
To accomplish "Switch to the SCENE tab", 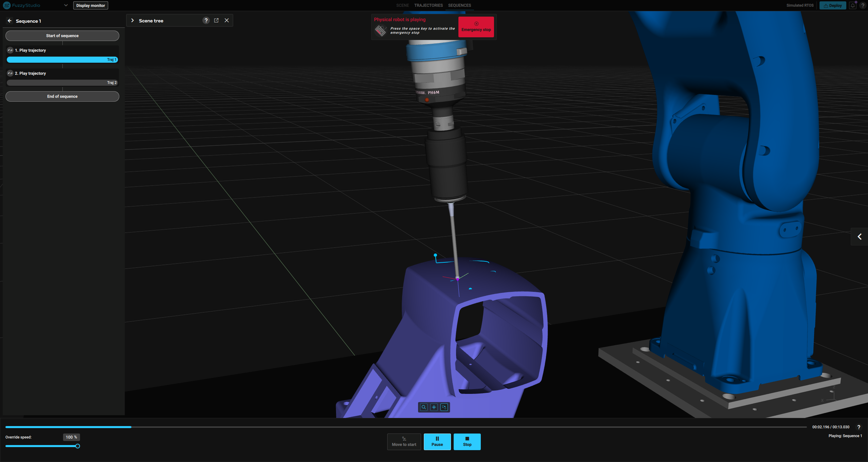I will click(x=402, y=5).
